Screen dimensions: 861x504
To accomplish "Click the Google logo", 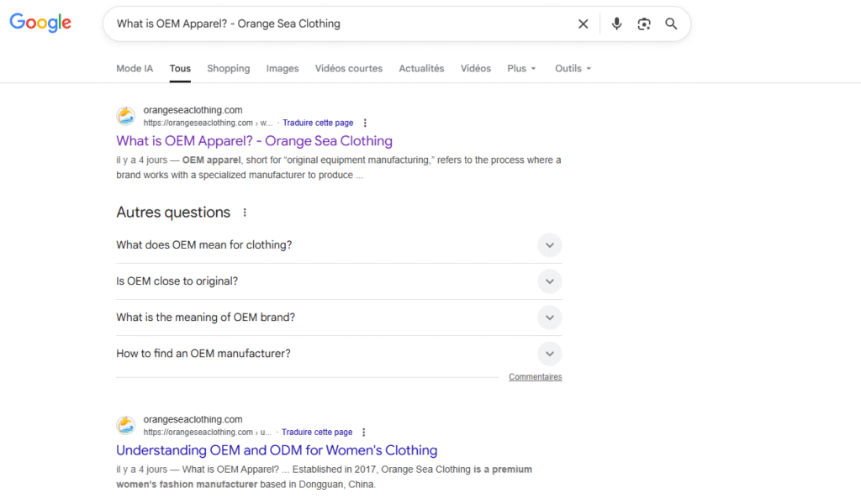I will click(x=40, y=24).
